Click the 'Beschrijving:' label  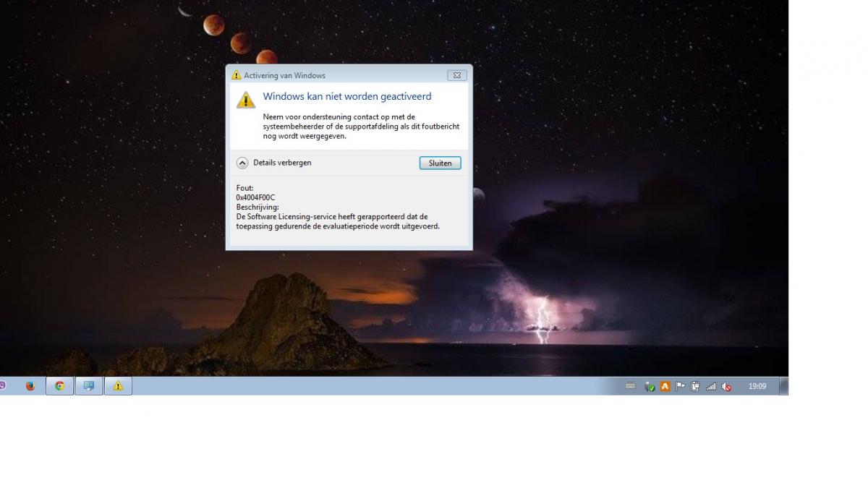pos(258,207)
